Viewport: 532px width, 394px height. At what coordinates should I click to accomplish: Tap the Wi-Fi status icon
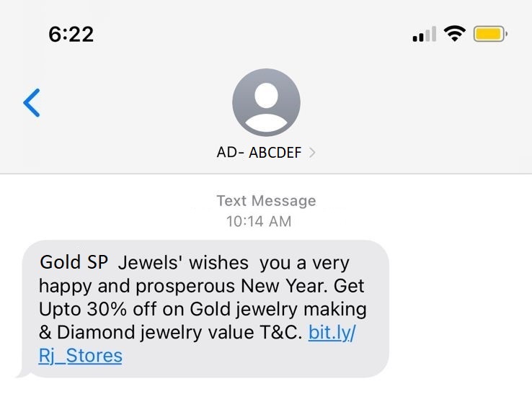(x=454, y=34)
